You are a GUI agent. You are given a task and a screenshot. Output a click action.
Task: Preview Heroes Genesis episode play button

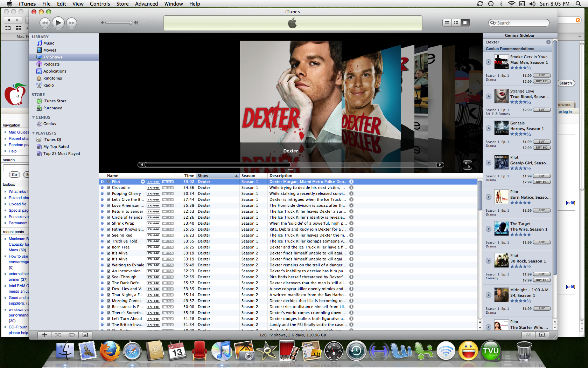tap(489, 128)
